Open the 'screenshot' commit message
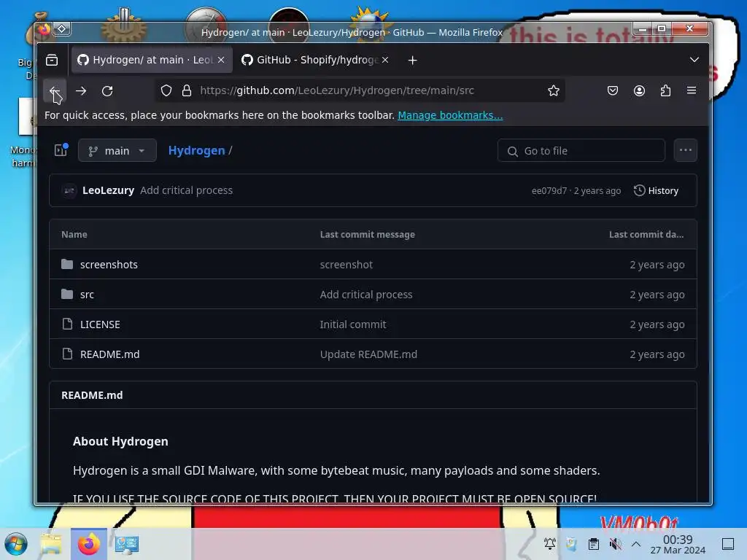The width and height of the screenshot is (747, 560). 347,264
